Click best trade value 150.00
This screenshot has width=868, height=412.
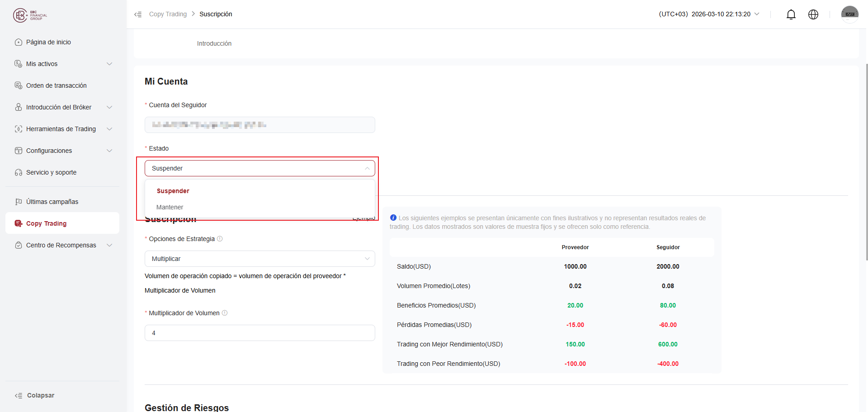575,344
